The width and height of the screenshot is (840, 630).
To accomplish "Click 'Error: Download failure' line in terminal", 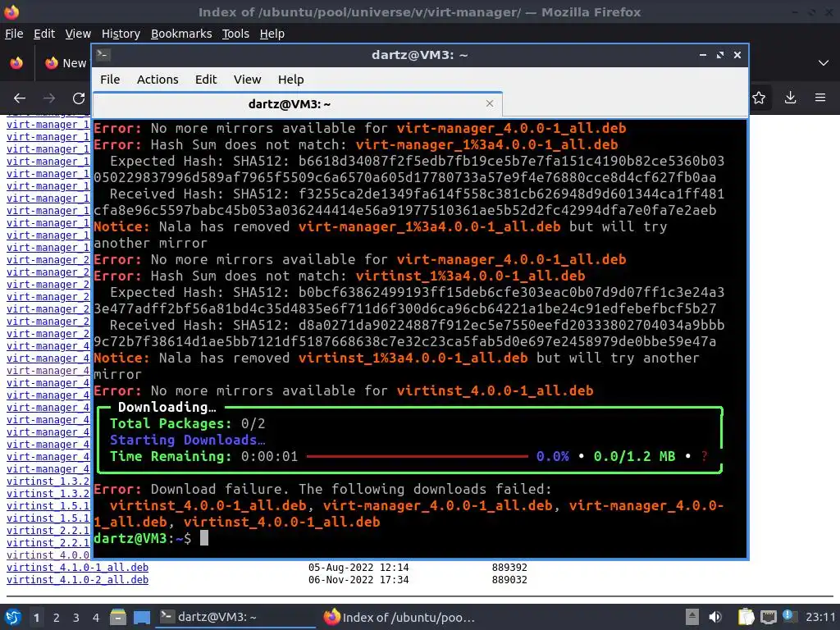I will (x=322, y=489).
